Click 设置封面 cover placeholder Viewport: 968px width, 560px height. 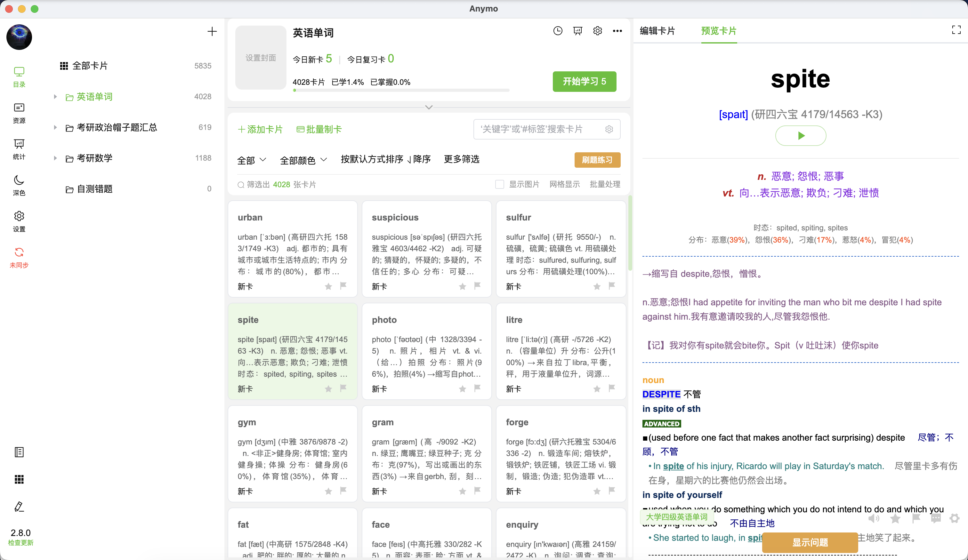pos(261,58)
